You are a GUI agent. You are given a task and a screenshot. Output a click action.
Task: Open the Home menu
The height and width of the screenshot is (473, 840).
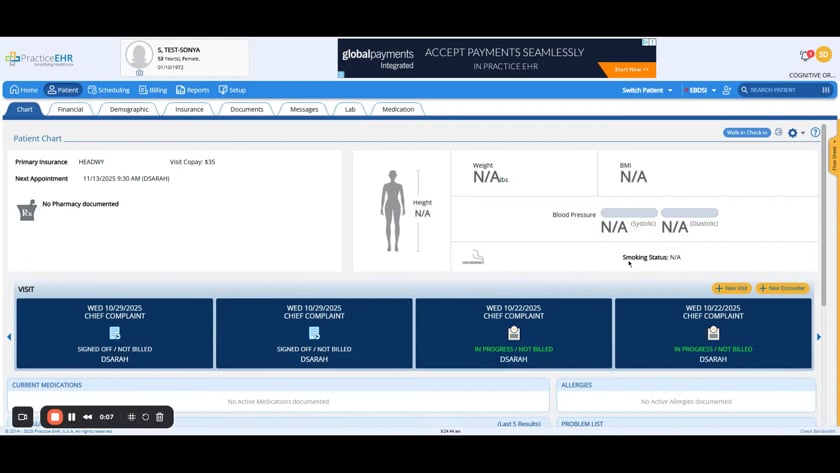(24, 90)
